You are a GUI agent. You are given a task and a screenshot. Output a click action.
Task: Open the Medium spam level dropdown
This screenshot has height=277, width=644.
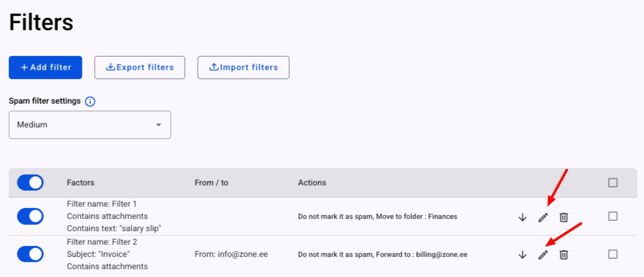pos(90,125)
